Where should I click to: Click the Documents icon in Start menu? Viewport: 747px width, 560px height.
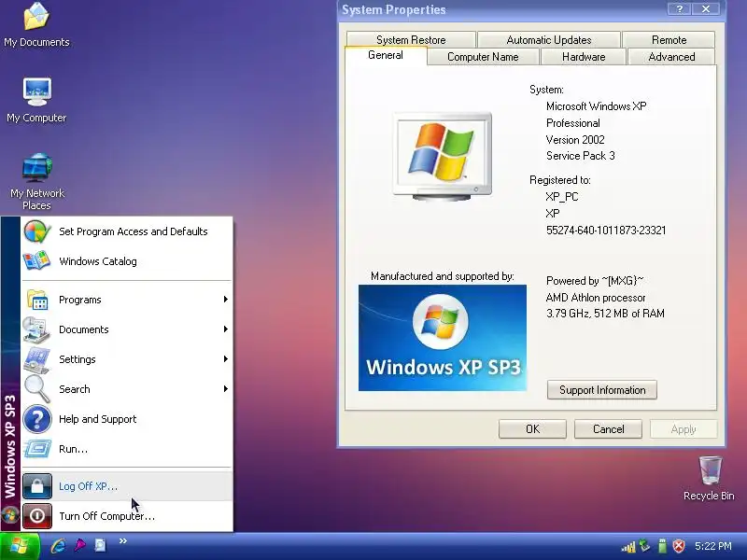point(37,329)
